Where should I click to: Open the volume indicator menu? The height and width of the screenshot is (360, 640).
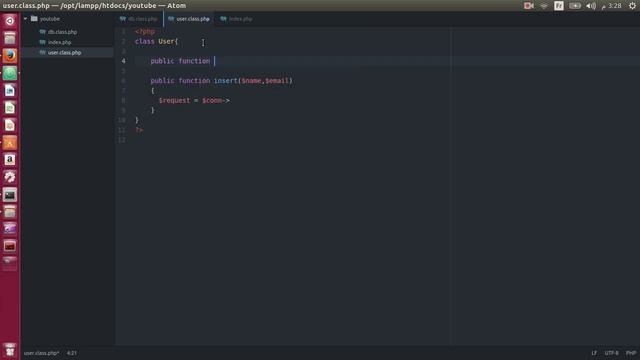point(591,6)
